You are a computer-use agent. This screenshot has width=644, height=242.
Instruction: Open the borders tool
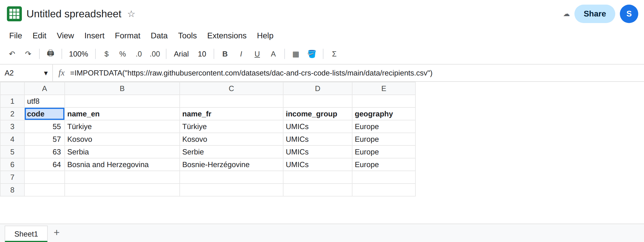(296, 54)
